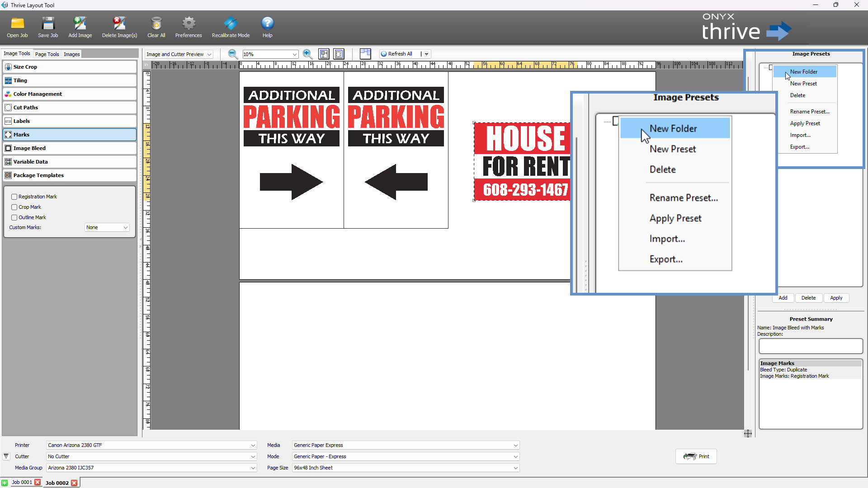Enable the Registration Mark checkbox
Image resolution: width=868 pixels, height=488 pixels.
[x=14, y=197]
